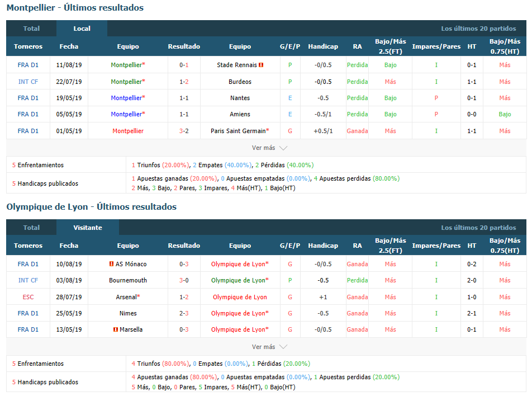Click red card icon beside Marsella

click(x=116, y=329)
